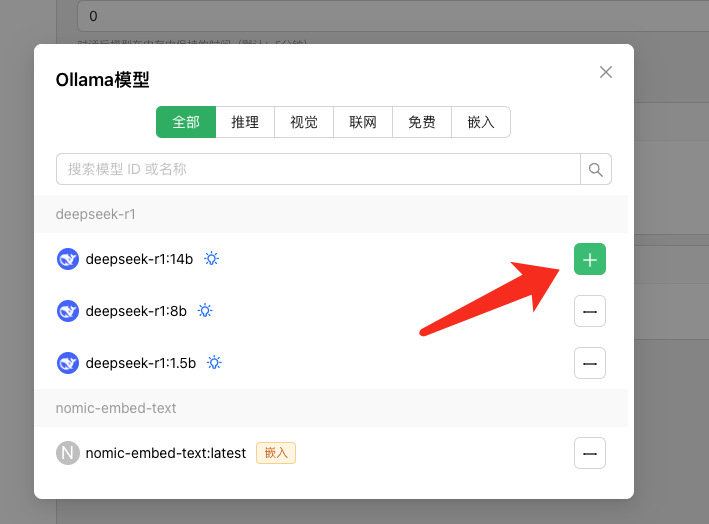This screenshot has width=709, height=524.
Task: Click the reasoning lightbulb icon of deepseek-r1:1.5b
Action: (214, 363)
